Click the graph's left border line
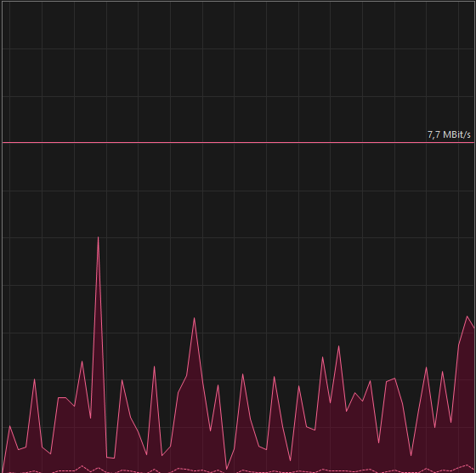 pos(3,237)
